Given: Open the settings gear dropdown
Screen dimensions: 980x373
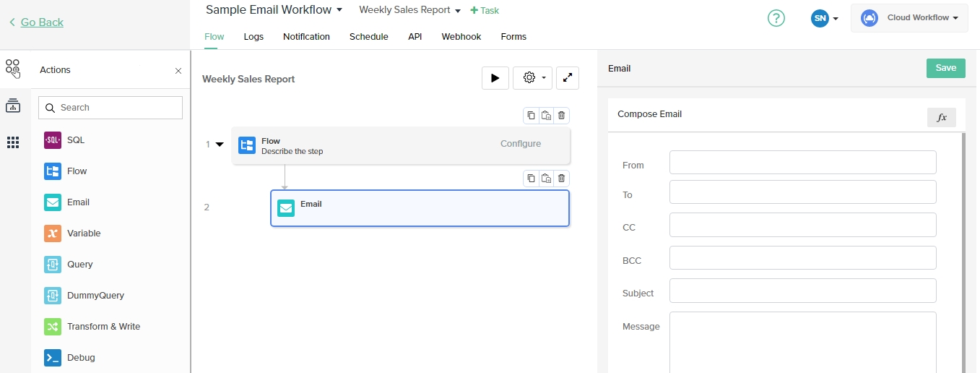Looking at the screenshot, I should (532, 78).
